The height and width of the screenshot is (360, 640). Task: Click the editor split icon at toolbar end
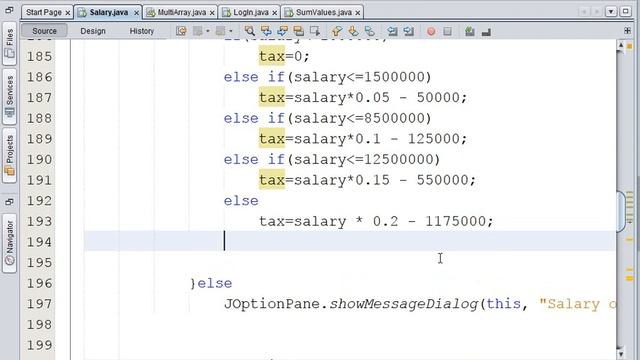tap(627, 31)
